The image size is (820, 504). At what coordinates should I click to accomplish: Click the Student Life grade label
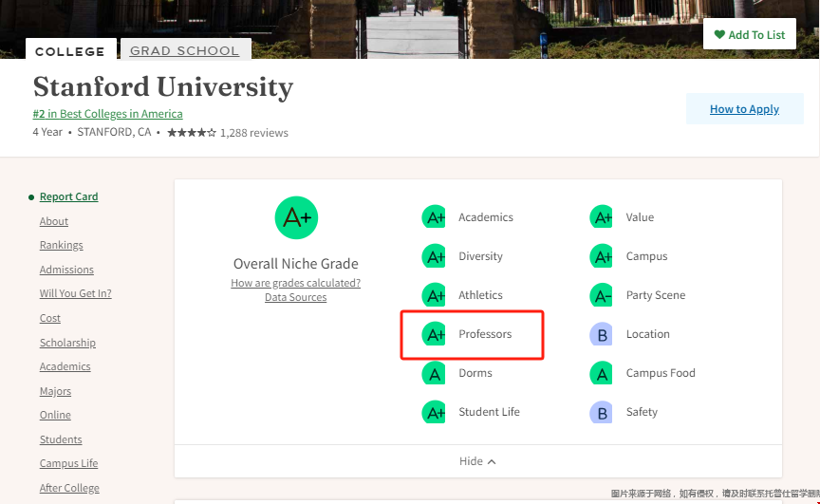tap(489, 412)
